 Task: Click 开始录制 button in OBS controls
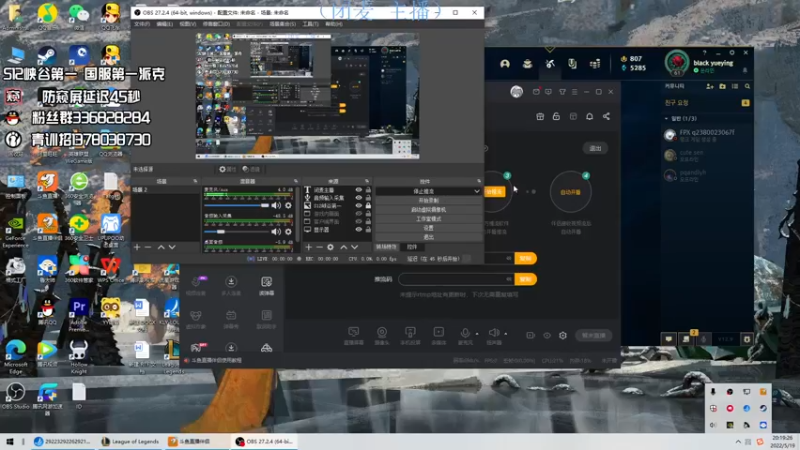pyautogui.click(x=428, y=201)
